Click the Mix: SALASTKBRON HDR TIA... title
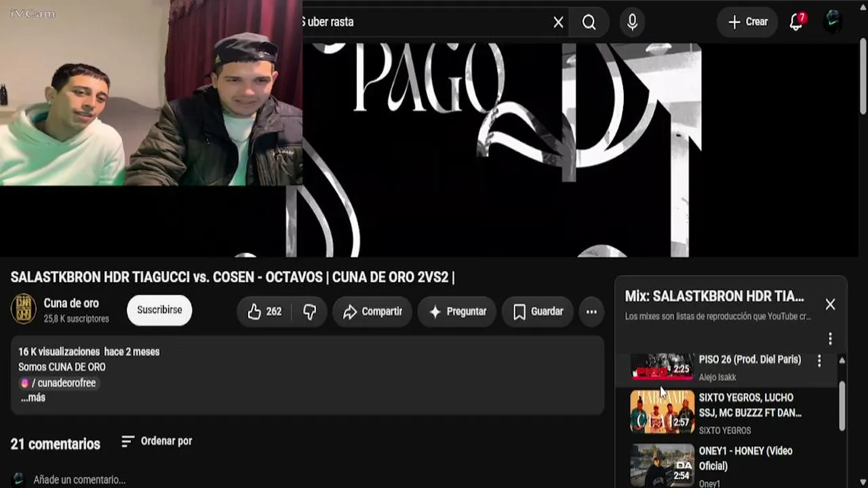 [714, 296]
